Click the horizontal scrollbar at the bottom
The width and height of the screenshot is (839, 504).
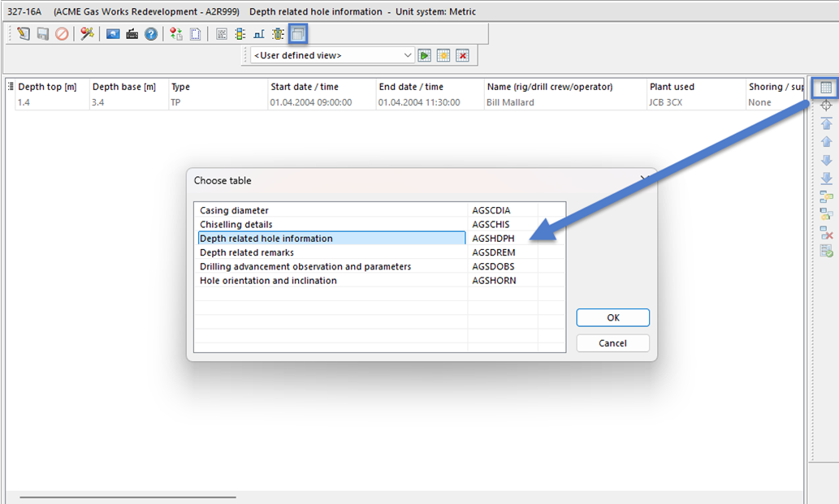pyautogui.click(x=128, y=497)
